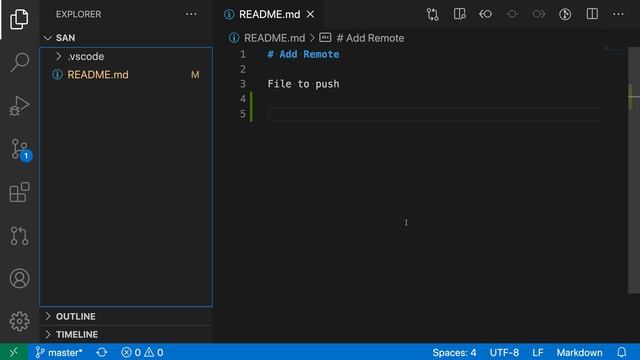
Task: Click text 'File to push' on line 3
Action: pos(303,84)
